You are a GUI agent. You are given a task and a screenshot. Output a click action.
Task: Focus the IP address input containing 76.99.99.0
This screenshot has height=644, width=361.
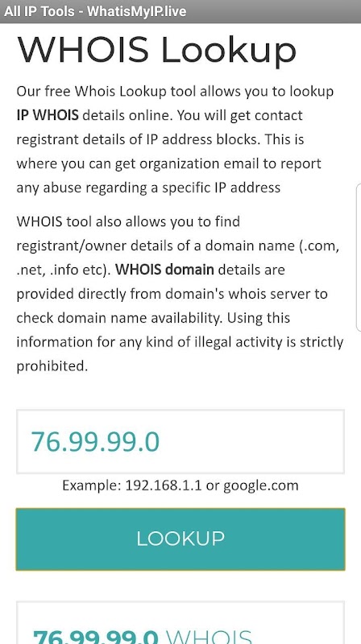click(180, 441)
